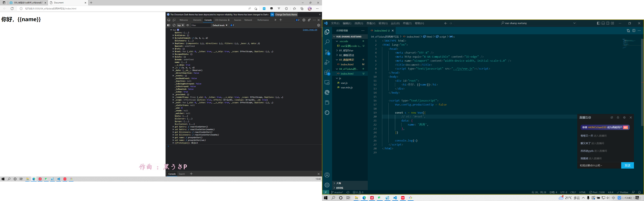Open settings gear in 直播互动 panel
The width and height of the screenshot is (644, 201).
click(x=624, y=117)
